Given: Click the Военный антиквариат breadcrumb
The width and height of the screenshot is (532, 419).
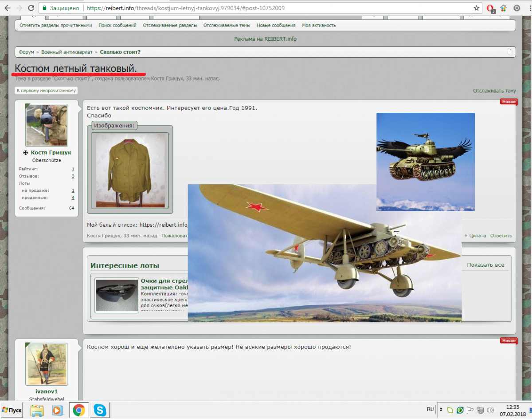Looking at the screenshot, I should click(x=67, y=52).
